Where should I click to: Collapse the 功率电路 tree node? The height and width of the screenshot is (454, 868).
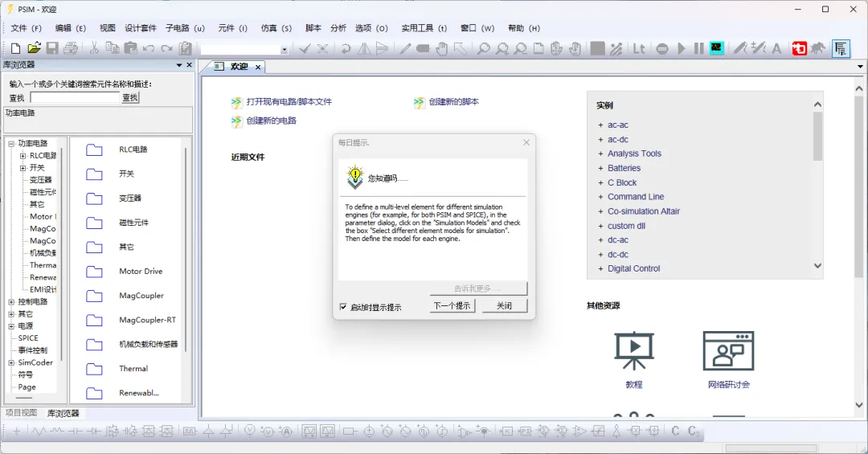pyautogui.click(x=11, y=143)
